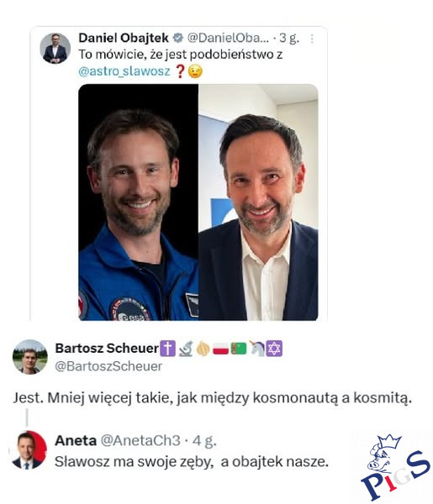The image size is (433, 504).
Task: Click the winking face emoji in the tweet
Action: 195,71
